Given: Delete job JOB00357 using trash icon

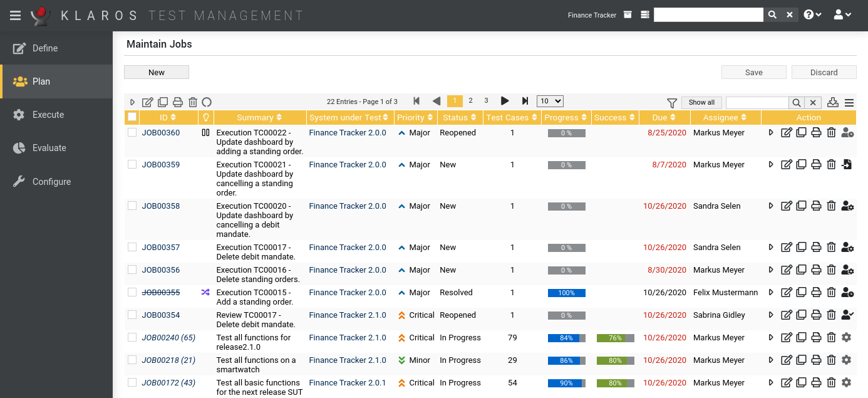Looking at the screenshot, I should 831,248.
